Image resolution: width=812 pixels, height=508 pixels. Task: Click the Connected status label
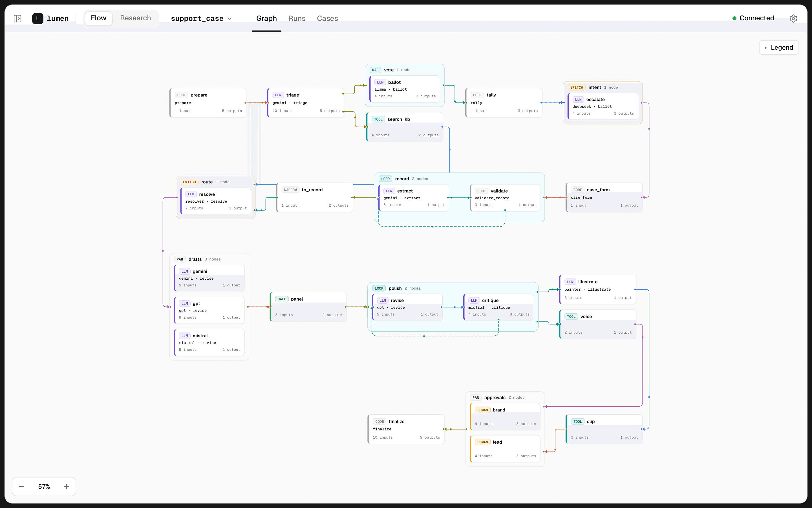click(x=757, y=18)
